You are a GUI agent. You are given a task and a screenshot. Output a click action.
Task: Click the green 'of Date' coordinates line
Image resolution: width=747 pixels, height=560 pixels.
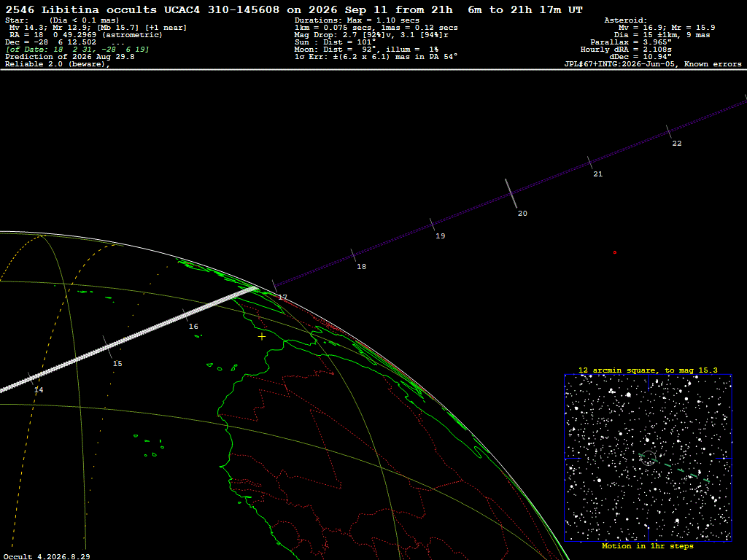point(77,50)
